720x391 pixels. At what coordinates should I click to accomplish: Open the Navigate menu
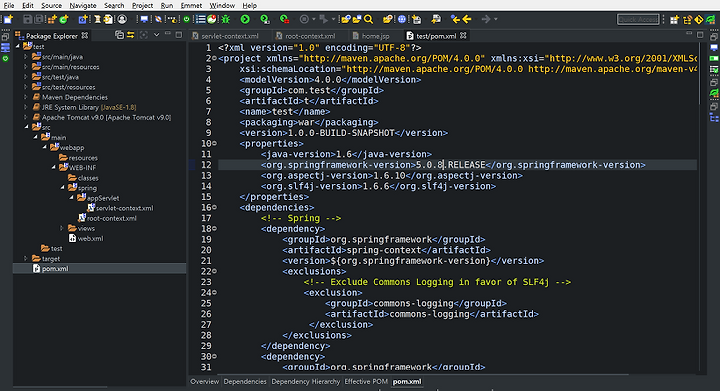[83, 6]
